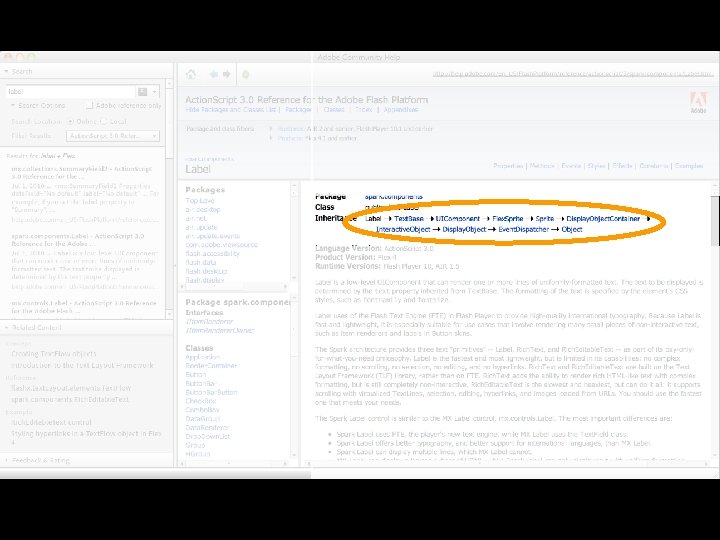720x540 pixels.
Task: Open the DataGroup class link
Action: click(x=202, y=419)
